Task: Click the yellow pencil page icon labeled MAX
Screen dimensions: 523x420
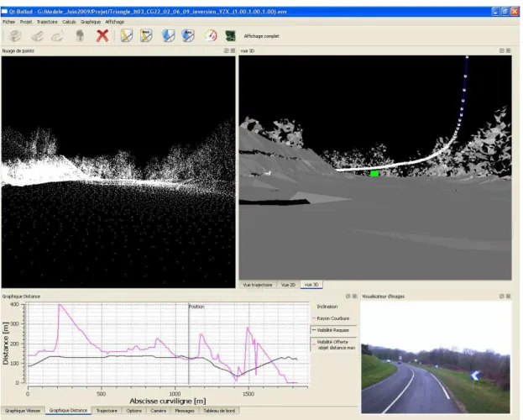Action: pyautogui.click(x=146, y=36)
